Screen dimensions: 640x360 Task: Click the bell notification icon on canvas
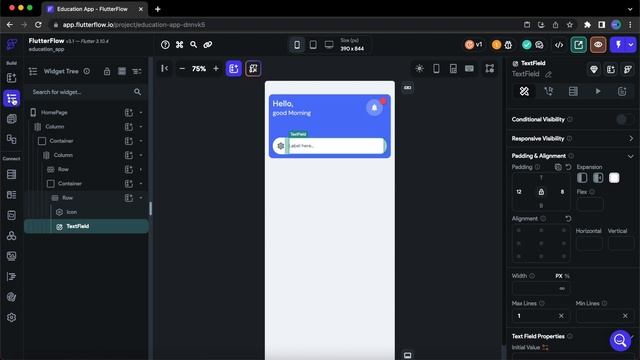(x=374, y=108)
